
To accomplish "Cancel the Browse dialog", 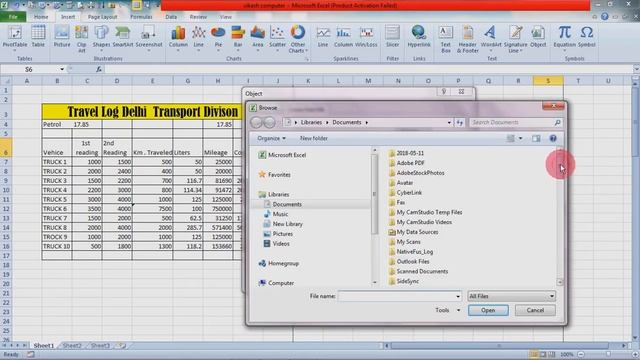I will (x=535, y=310).
